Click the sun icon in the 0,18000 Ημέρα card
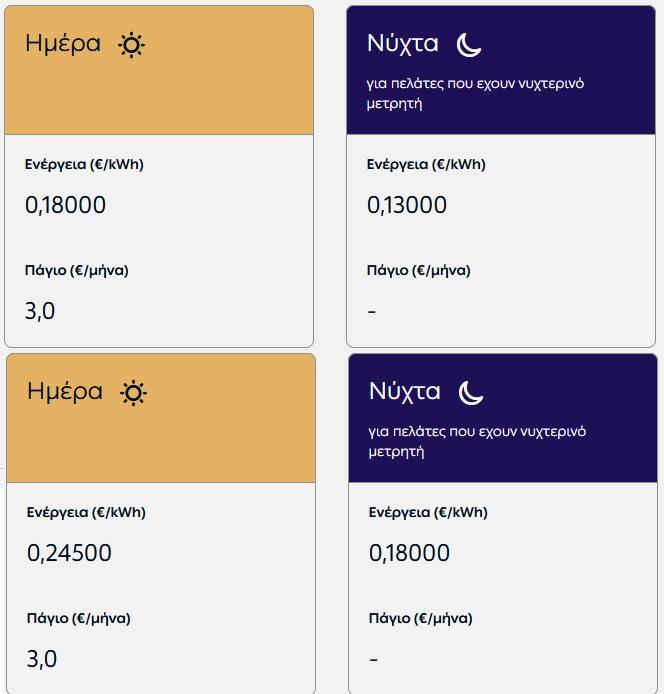Image resolution: width=664 pixels, height=694 pixels. [x=131, y=45]
